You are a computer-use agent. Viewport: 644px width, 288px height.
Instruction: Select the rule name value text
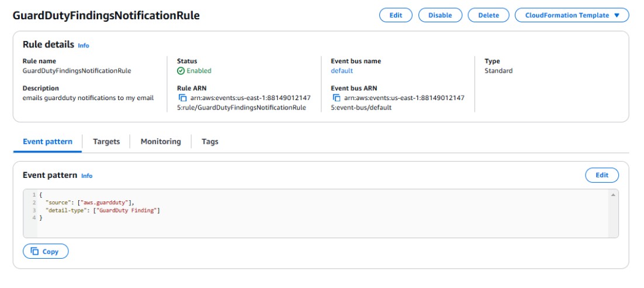[77, 71]
